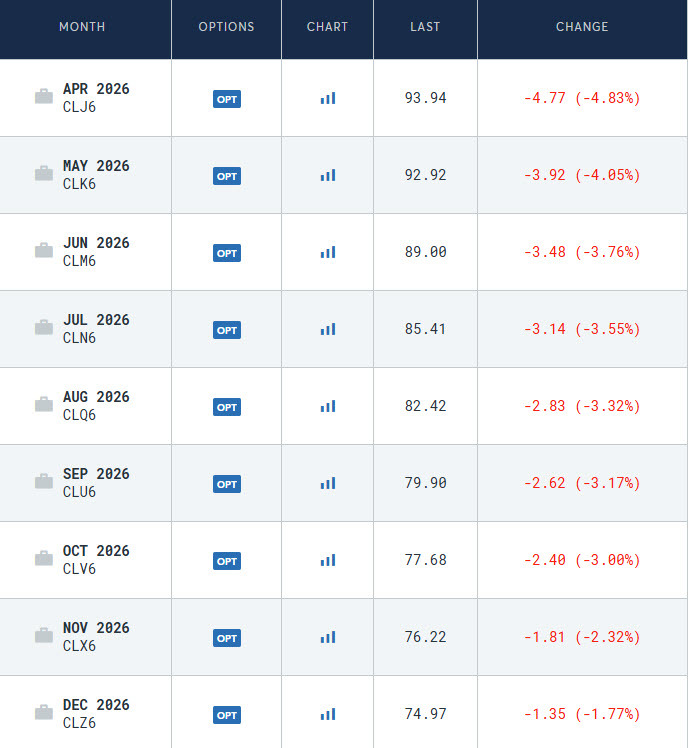Open the JUN 2026 CLM6 contract

coord(96,251)
